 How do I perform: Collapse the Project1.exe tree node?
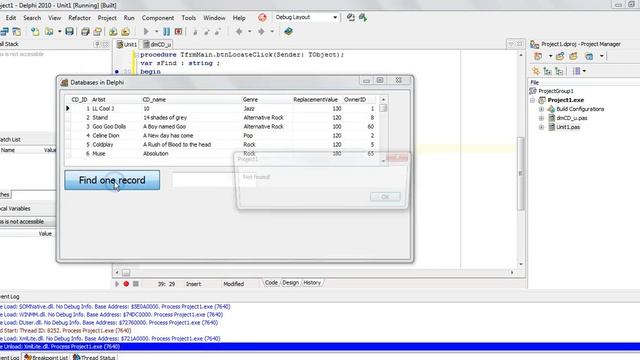533,100
